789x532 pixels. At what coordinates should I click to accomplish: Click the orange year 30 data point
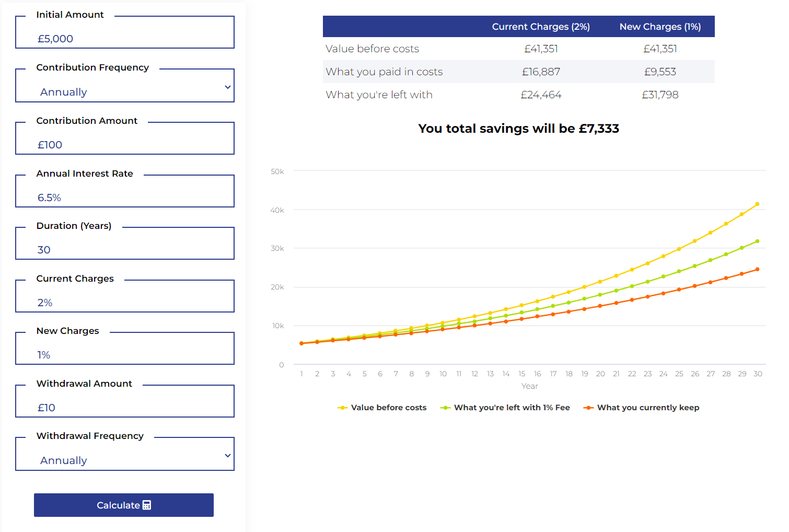click(757, 270)
